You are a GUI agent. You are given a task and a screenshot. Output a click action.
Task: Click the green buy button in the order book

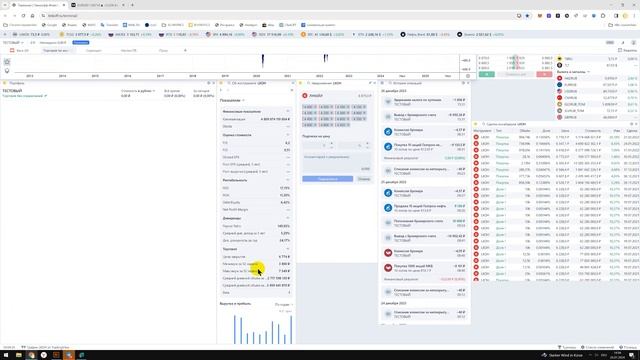[x=487, y=74]
